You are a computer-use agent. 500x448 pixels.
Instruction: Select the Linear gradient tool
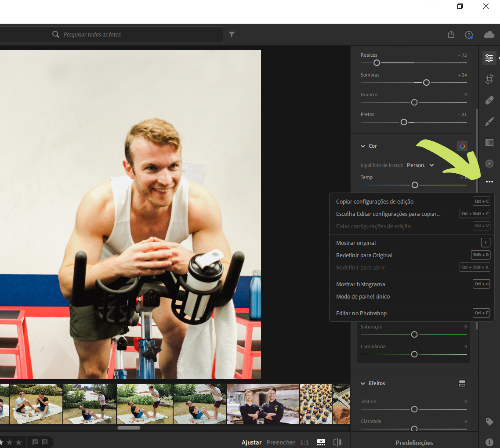(x=489, y=142)
